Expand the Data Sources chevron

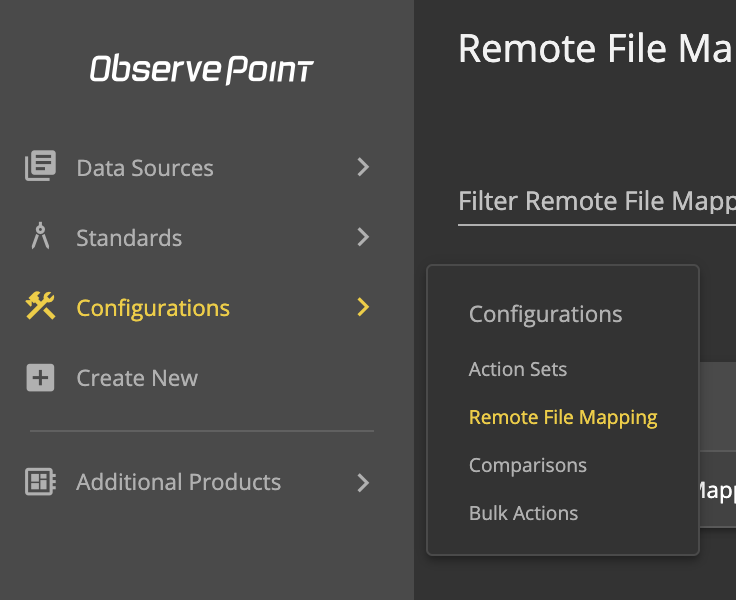coord(363,167)
